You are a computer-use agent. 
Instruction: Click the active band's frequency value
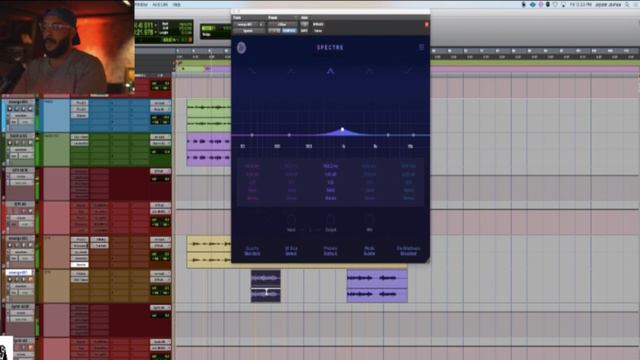click(x=330, y=167)
